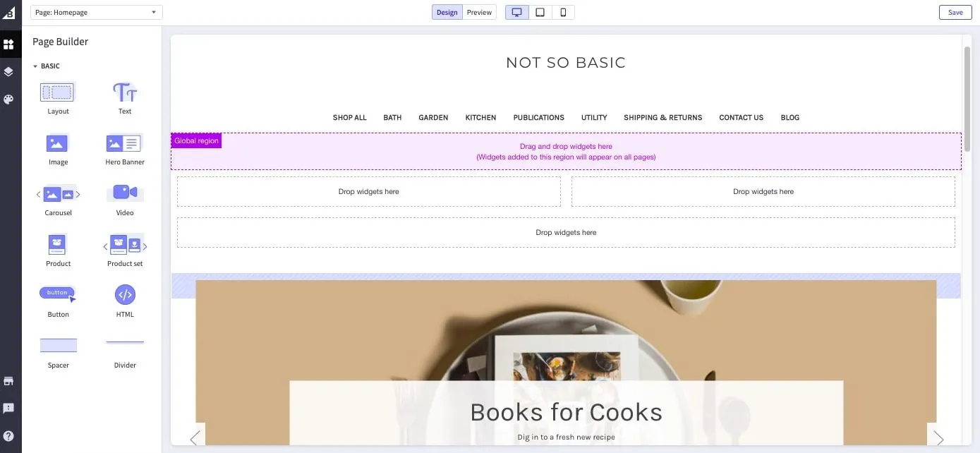Open the Page: Homepage dropdown
The height and width of the screenshot is (453, 980).
(x=96, y=12)
